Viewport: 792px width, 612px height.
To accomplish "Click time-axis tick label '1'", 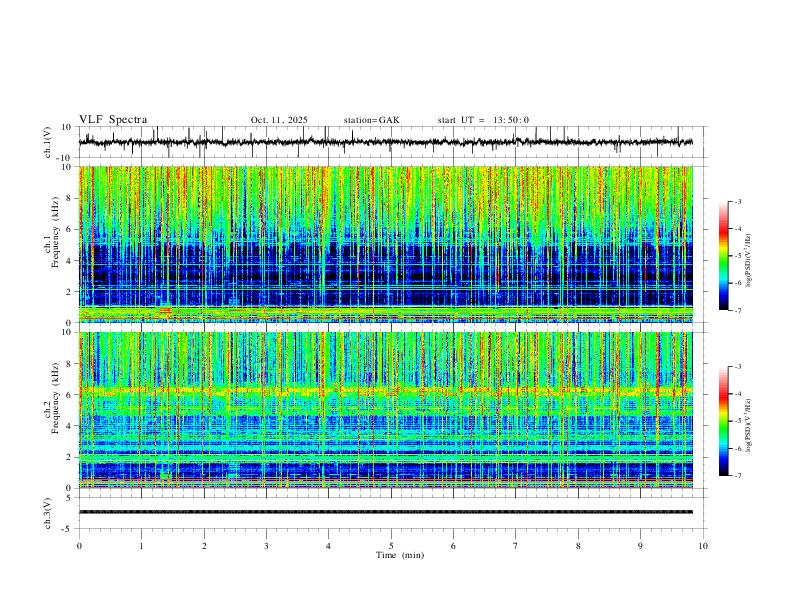I will tap(141, 546).
